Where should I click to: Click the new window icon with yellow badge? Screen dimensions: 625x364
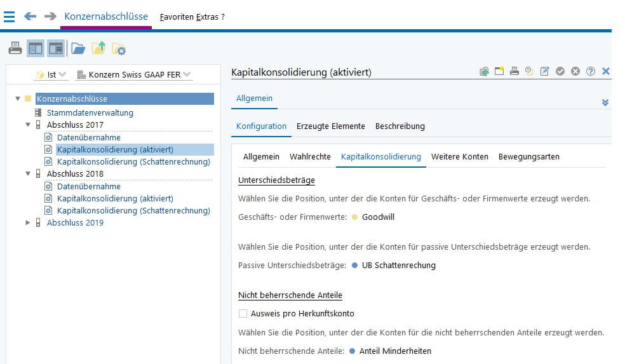(499, 71)
